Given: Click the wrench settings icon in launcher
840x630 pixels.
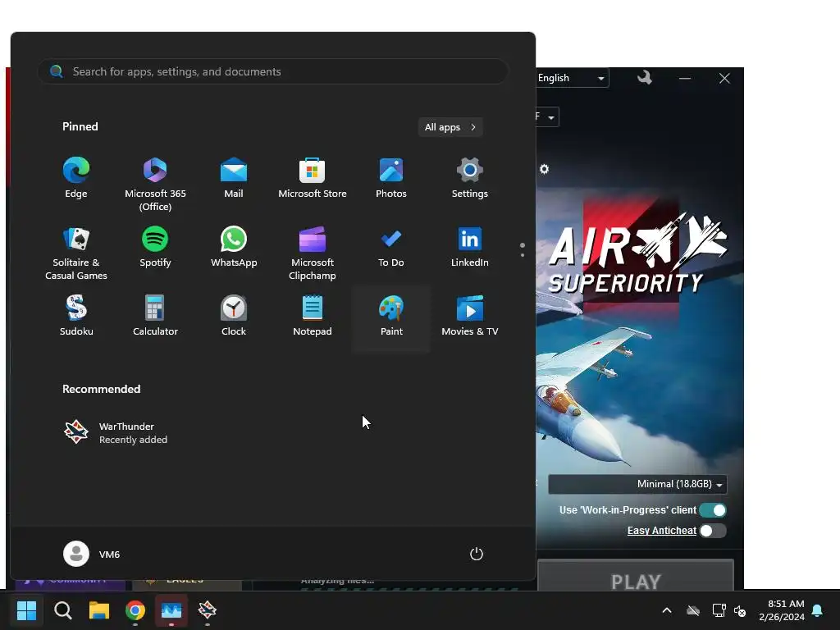Looking at the screenshot, I should tap(645, 78).
